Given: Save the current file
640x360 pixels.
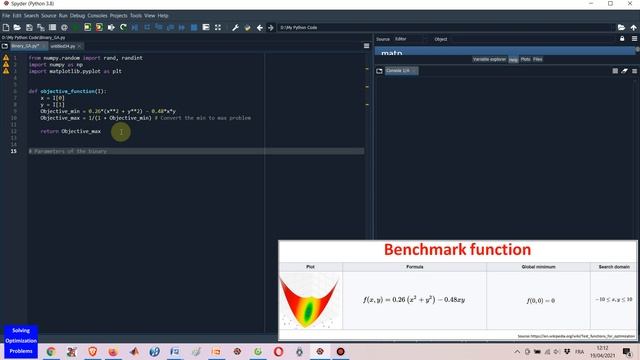Looking at the screenshot, I should pos(29,27).
